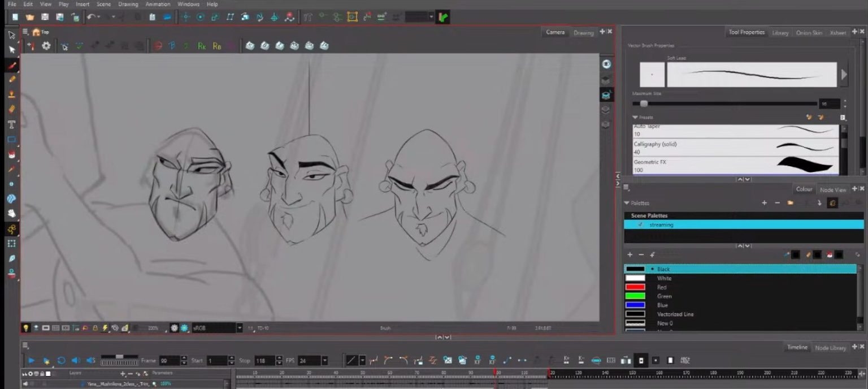Image resolution: width=868 pixels, height=389 pixels.
Task: Switch to the Drawing tab above the canvas
Action: (584, 33)
